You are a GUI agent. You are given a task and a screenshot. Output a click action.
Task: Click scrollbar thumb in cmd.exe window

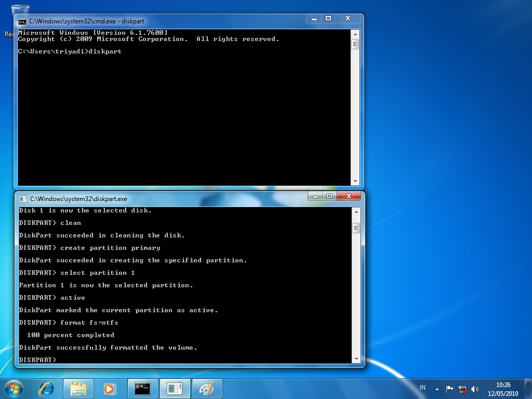[355, 44]
